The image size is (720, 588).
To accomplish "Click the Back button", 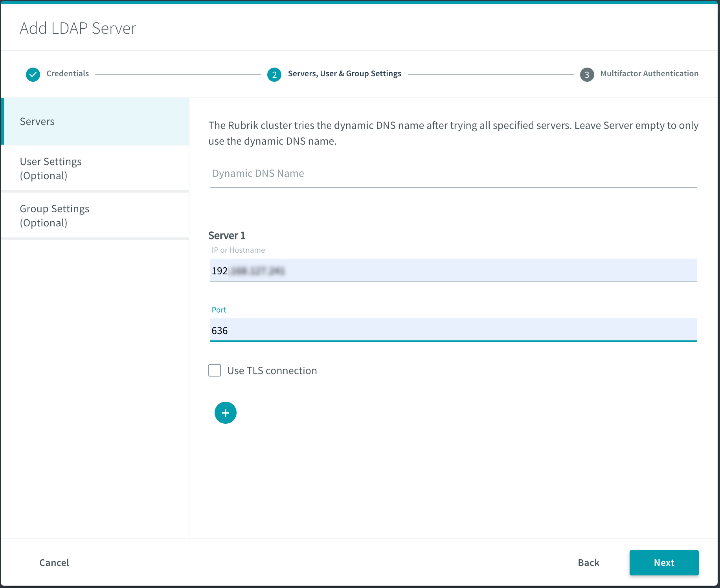I will tap(588, 562).
